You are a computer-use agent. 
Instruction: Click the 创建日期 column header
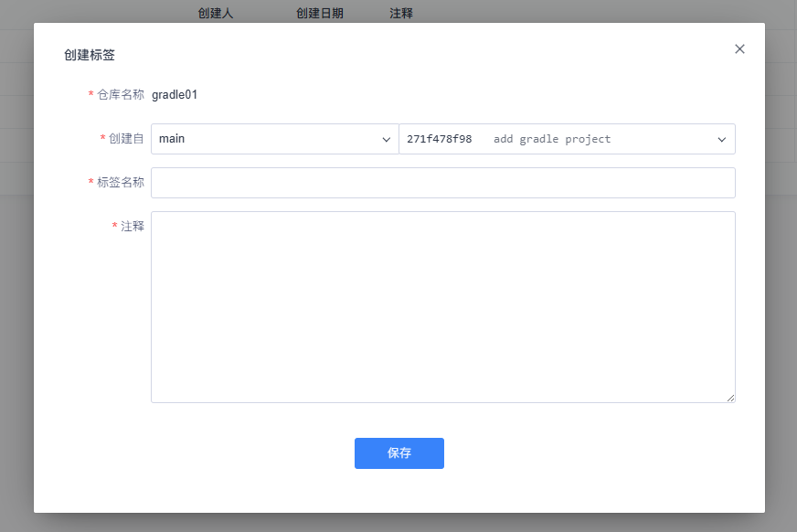(319, 14)
